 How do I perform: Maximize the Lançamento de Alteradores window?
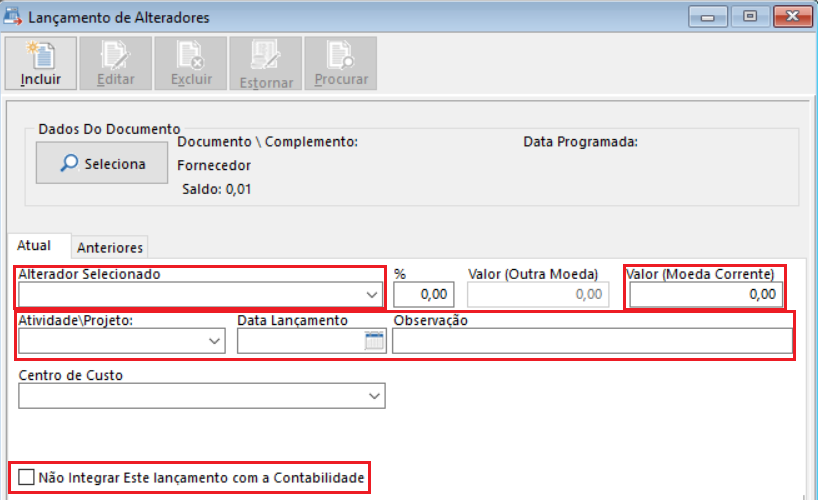pos(750,17)
